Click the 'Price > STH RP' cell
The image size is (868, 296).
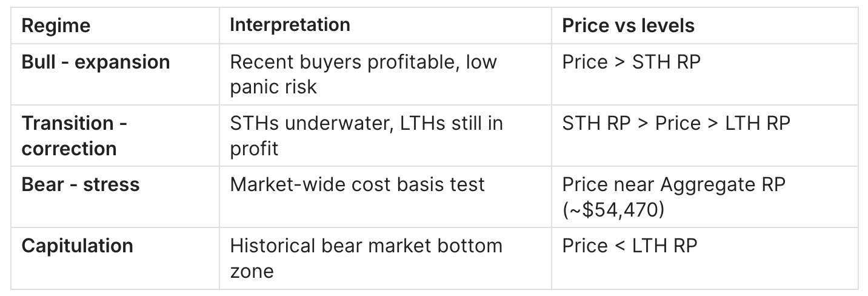click(631, 62)
